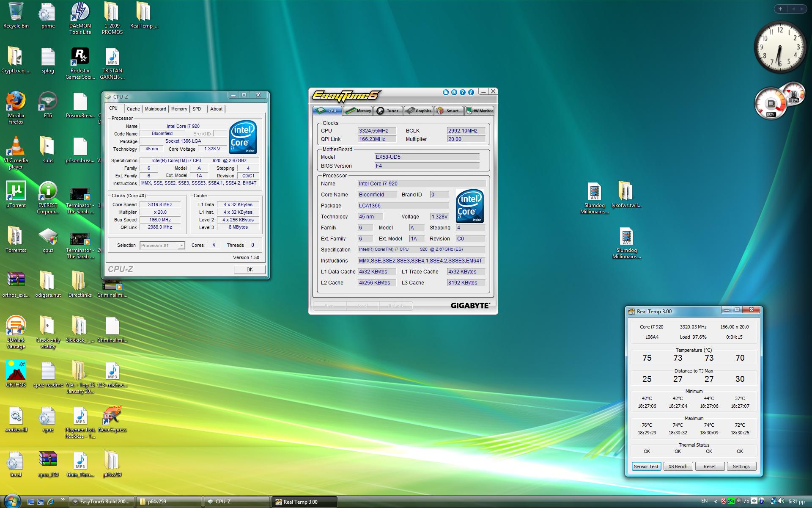
Task: Open TRISTAN GARNER MP3 file
Action: 112,63
